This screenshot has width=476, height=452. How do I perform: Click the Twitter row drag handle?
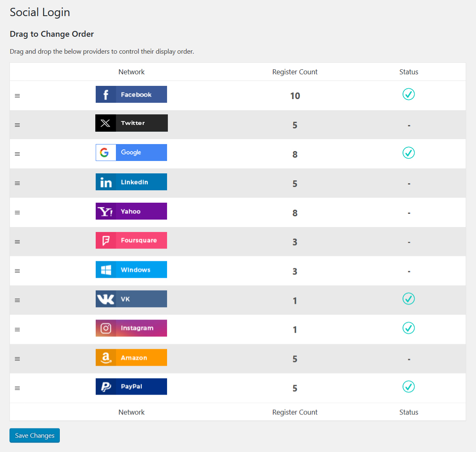click(17, 125)
